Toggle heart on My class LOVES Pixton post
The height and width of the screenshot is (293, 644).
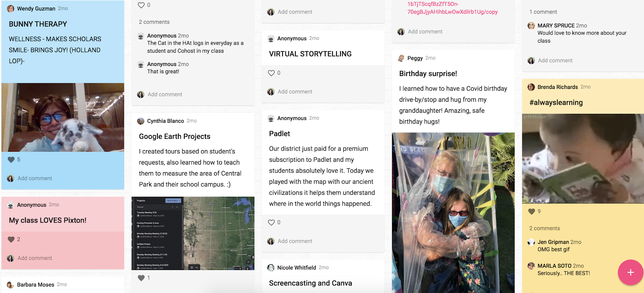point(11,239)
